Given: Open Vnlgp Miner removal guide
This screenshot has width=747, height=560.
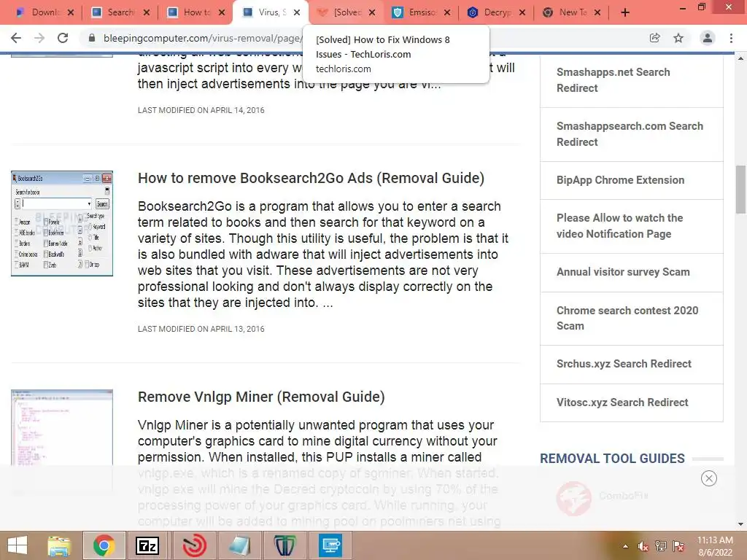Looking at the screenshot, I should pos(261,397).
